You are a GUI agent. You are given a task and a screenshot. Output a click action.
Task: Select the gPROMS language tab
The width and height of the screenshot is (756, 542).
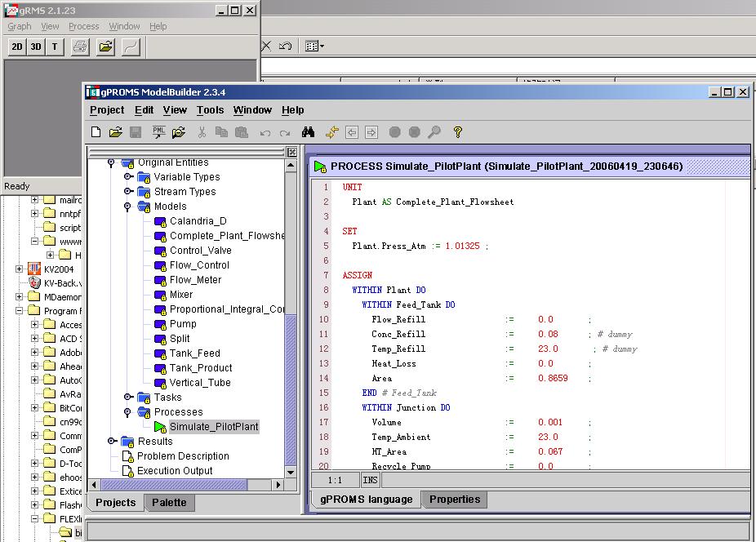click(x=366, y=500)
